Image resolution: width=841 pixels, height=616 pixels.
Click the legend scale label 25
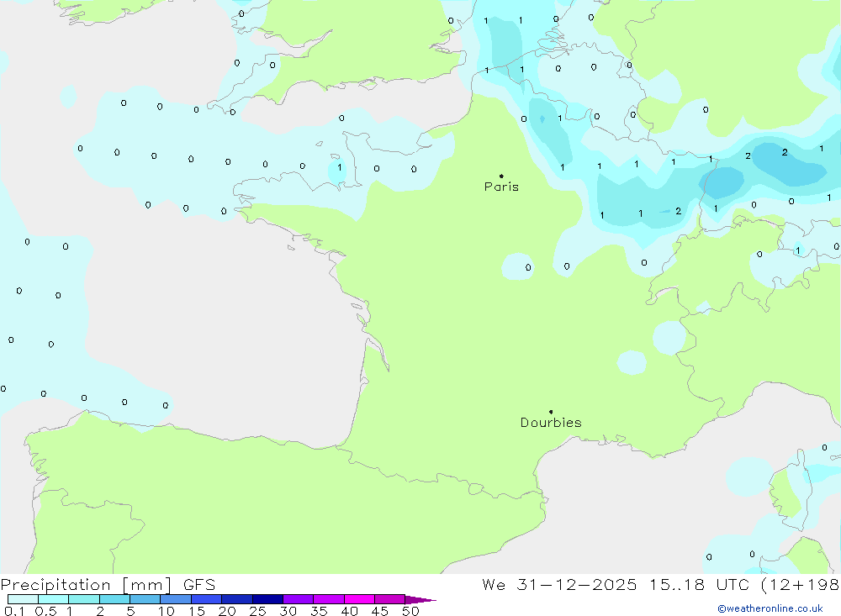coord(257,611)
